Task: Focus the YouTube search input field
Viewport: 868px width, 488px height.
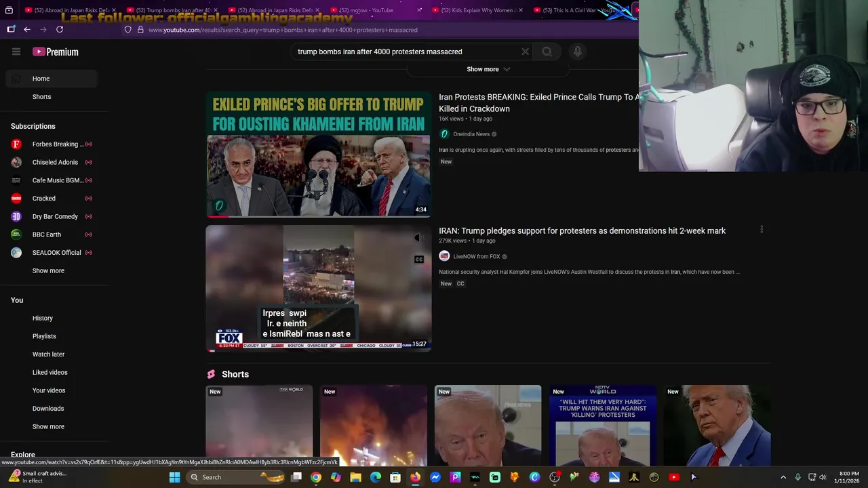Action: pos(406,52)
